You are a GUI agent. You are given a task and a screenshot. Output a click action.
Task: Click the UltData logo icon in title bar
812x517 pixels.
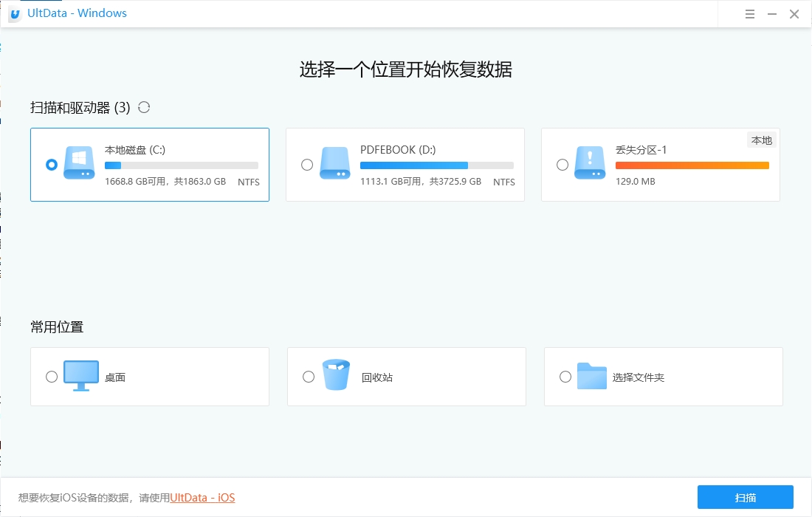(15, 14)
